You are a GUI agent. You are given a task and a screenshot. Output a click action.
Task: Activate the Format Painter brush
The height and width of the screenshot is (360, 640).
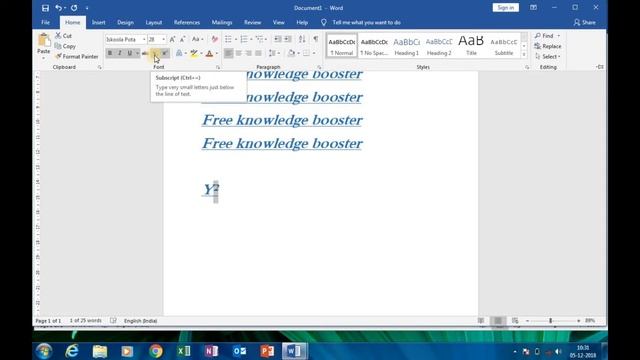pyautogui.click(x=77, y=56)
